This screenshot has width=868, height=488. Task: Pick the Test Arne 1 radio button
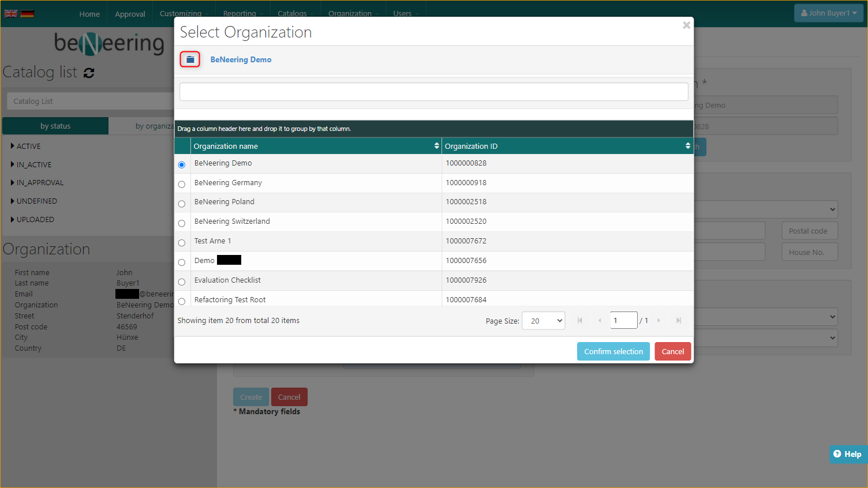click(x=182, y=243)
